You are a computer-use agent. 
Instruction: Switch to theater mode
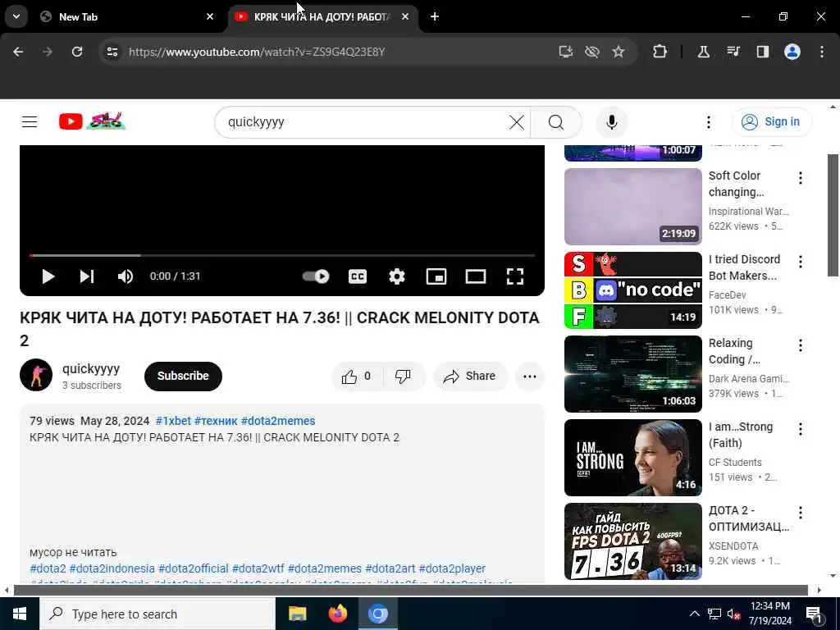475,276
